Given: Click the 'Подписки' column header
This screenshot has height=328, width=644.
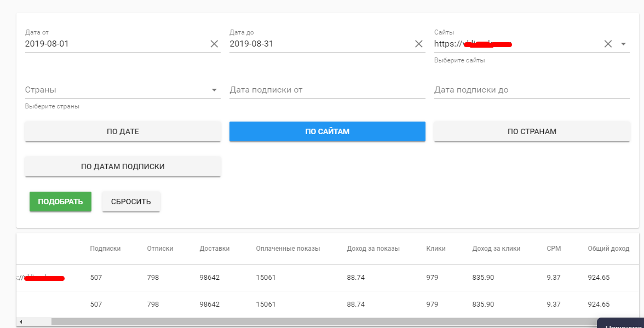Looking at the screenshot, I should (x=105, y=249).
